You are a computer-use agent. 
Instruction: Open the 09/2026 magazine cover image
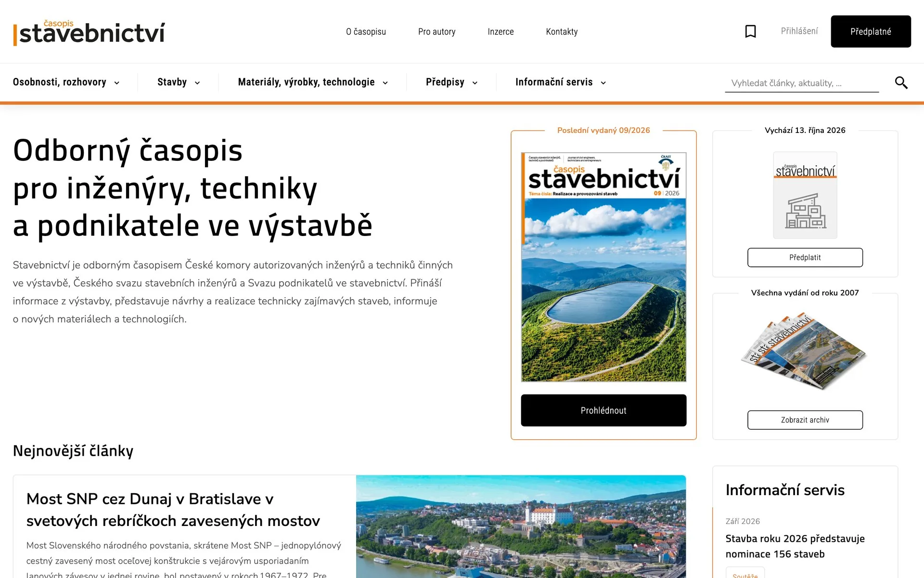click(603, 267)
